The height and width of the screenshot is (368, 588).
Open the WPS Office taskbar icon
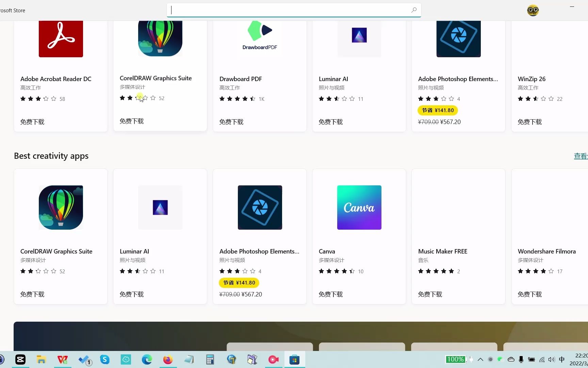tap(63, 359)
